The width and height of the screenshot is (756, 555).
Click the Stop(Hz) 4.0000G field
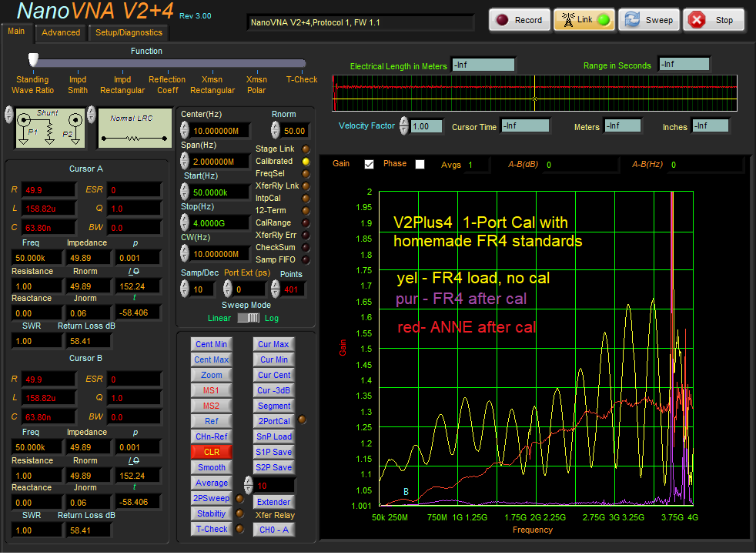[x=221, y=223]
